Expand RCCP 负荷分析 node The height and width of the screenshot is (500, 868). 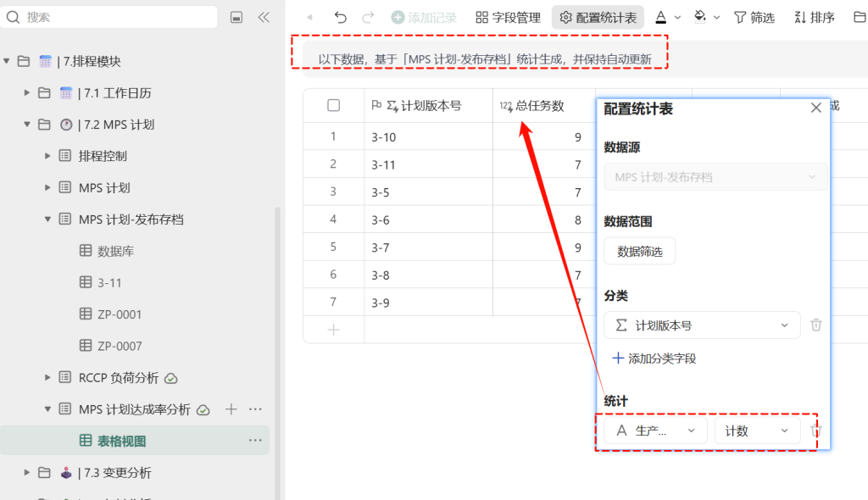47,378
